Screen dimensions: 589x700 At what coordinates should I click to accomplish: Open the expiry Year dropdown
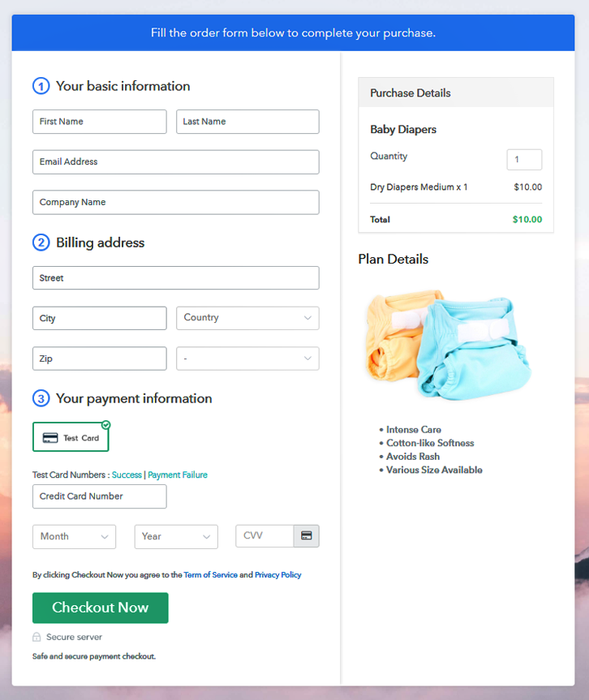tap(176, 537)
